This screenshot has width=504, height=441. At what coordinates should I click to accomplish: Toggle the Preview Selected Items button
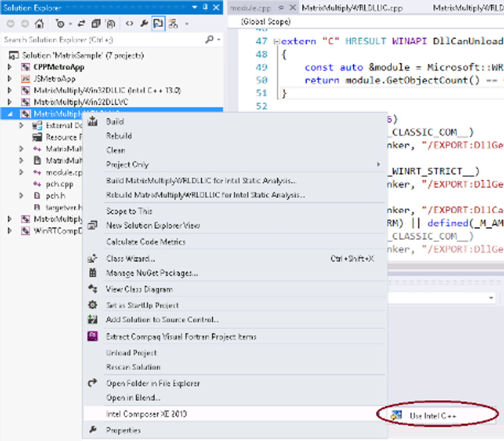coord(158,24)
